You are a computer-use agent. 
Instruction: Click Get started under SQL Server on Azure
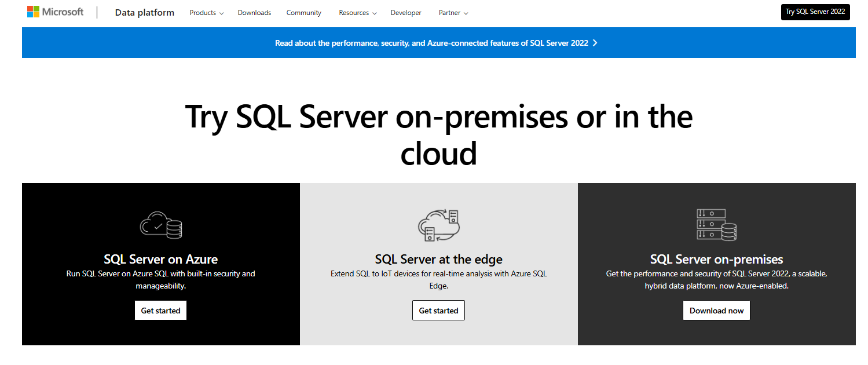(160, 311)
